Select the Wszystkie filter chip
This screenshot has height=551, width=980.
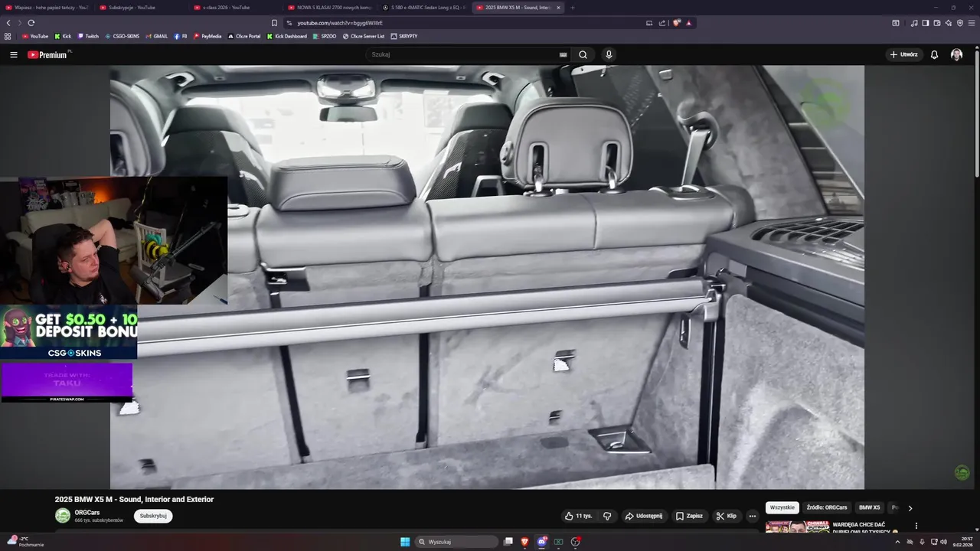tap(782, 507)
